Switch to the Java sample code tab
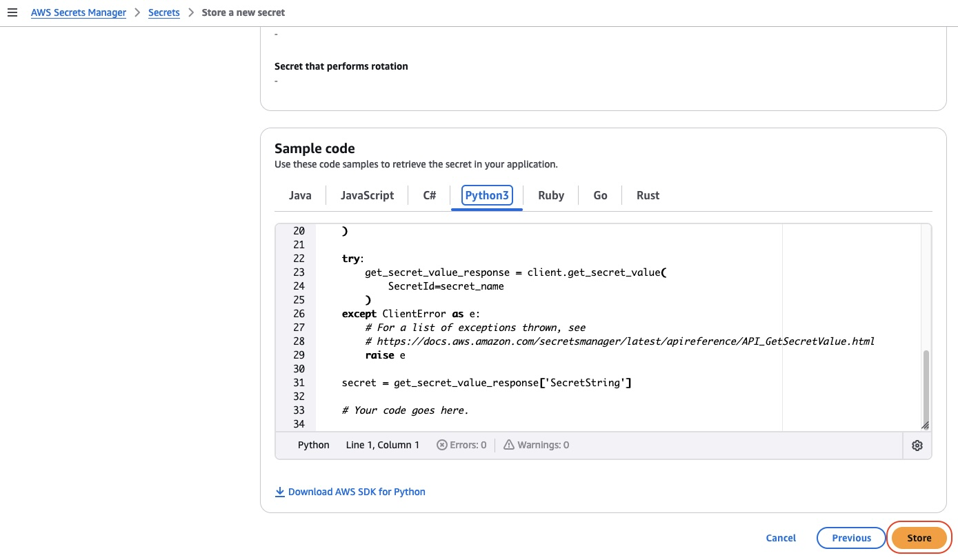The width and height of the screenshot is (958, 560). [x=299, y=195]
